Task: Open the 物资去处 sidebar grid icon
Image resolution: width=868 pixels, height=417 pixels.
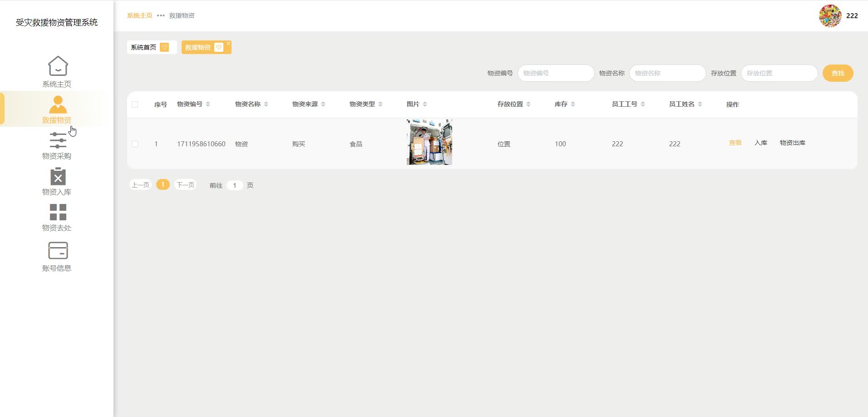Action: click(x=58, y=212)
